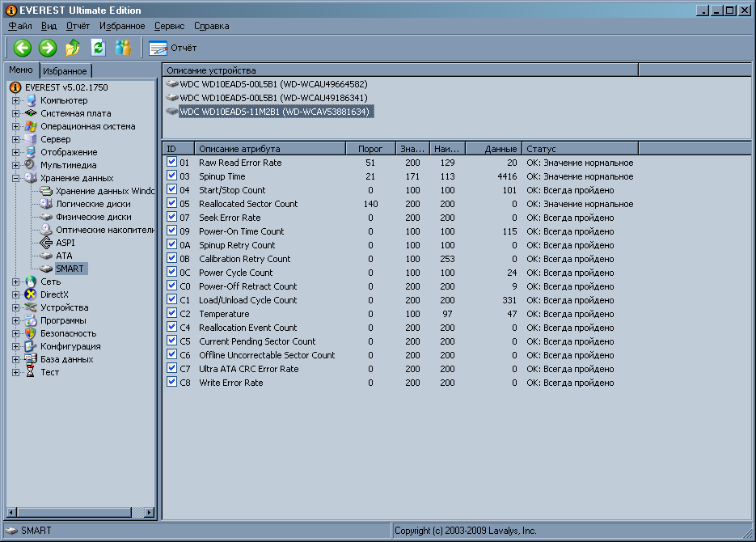Open the Избранное menu in menu bar
The height and width of the screenshot is (542, 756).
pos(122,26)
